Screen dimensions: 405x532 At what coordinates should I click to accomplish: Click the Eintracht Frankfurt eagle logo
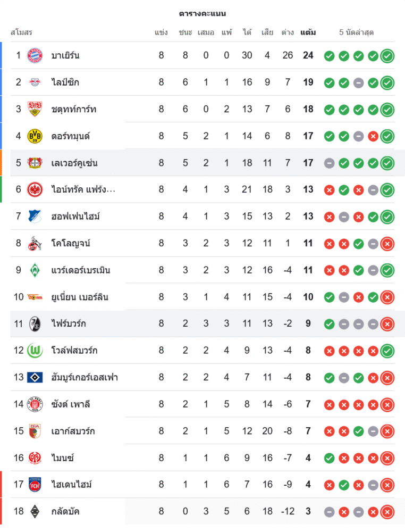click(x=35, y=189)
